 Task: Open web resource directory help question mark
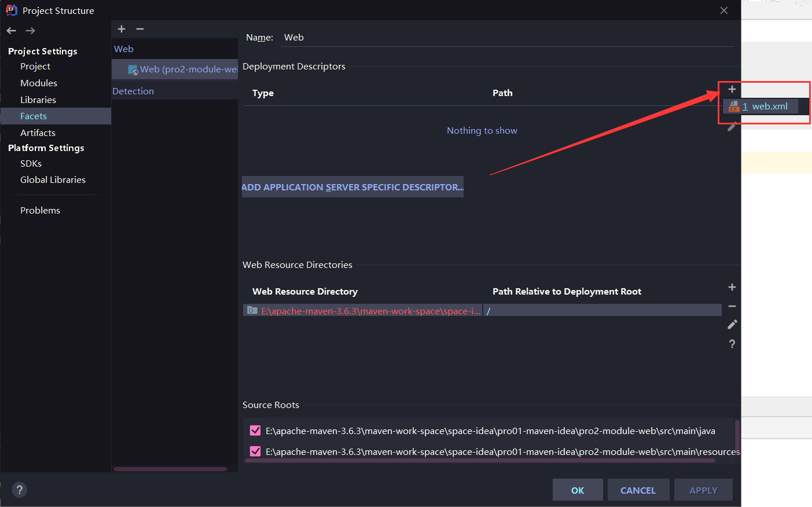[x=732, y=344]
